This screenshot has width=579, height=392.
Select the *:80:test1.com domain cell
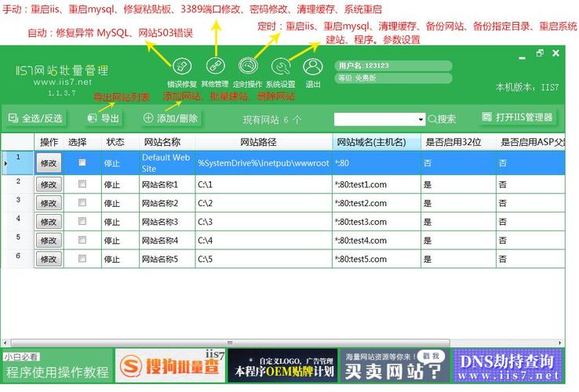(x=377, y=184)
